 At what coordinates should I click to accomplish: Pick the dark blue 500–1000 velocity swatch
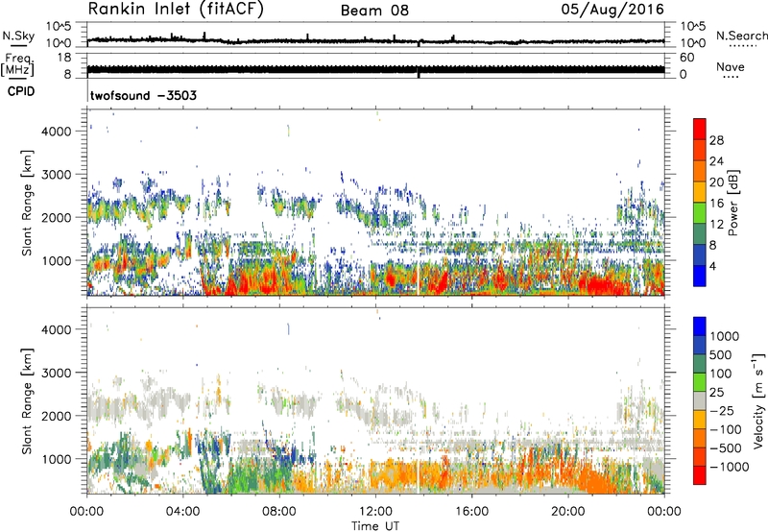coord(700,346)
